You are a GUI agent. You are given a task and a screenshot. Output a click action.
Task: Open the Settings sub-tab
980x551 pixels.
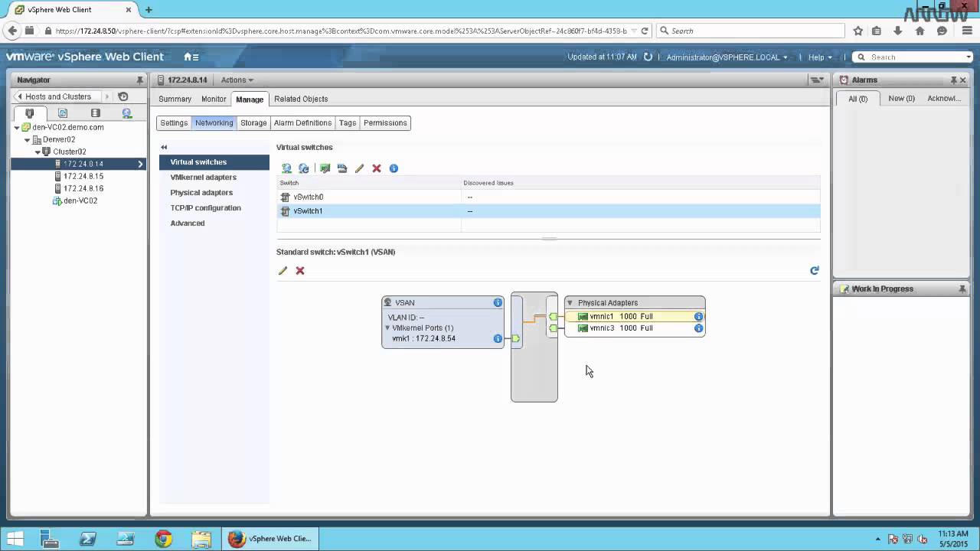174,122
